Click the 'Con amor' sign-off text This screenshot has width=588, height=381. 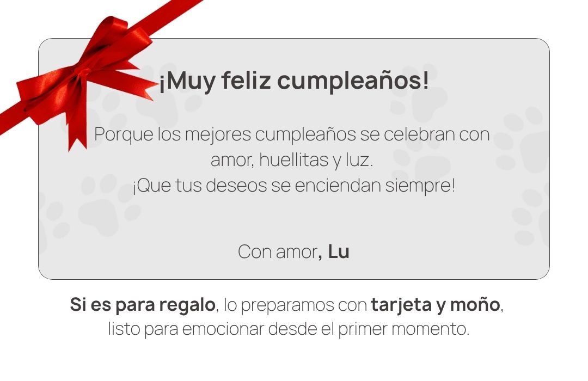(x=278, y=251)
